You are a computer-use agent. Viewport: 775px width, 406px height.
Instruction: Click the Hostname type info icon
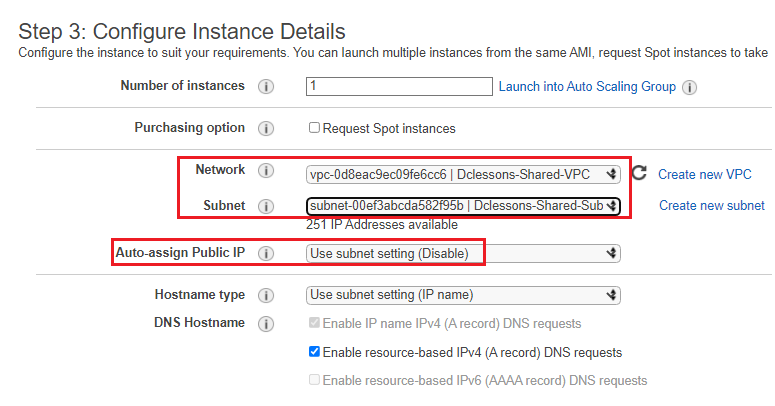pos(266,296)
